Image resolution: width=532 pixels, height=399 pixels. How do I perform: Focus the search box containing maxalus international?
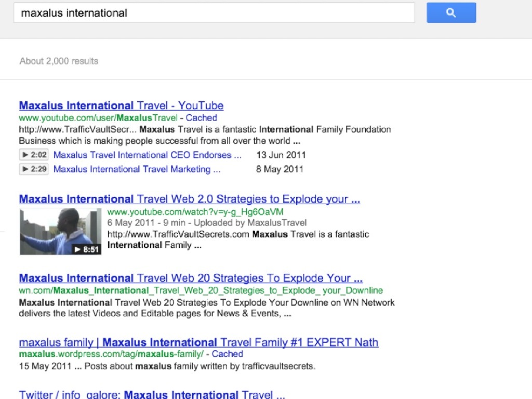[214, 13]
